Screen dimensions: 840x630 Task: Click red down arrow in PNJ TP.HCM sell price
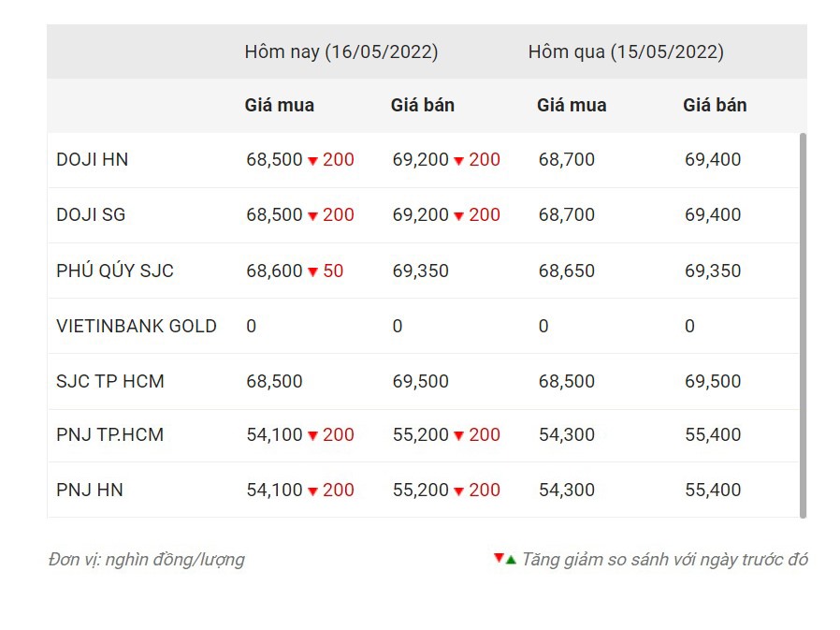click(x=459, y=436)
